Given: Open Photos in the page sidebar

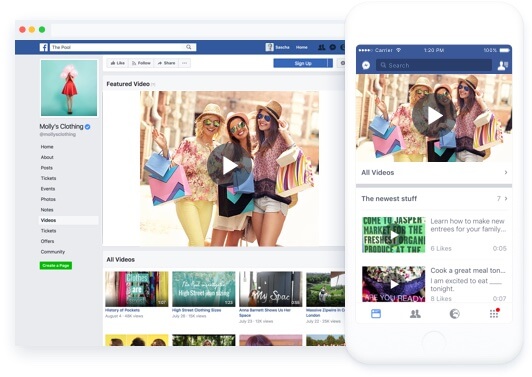Looking at the screenshot, I should click(x=48, y=199).
